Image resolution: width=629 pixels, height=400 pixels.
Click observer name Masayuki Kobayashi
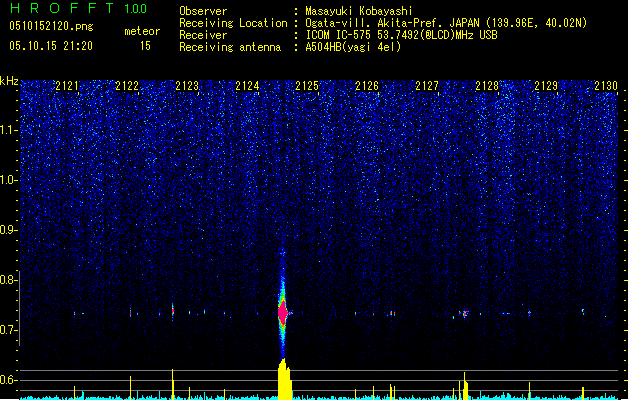point(359,11)
